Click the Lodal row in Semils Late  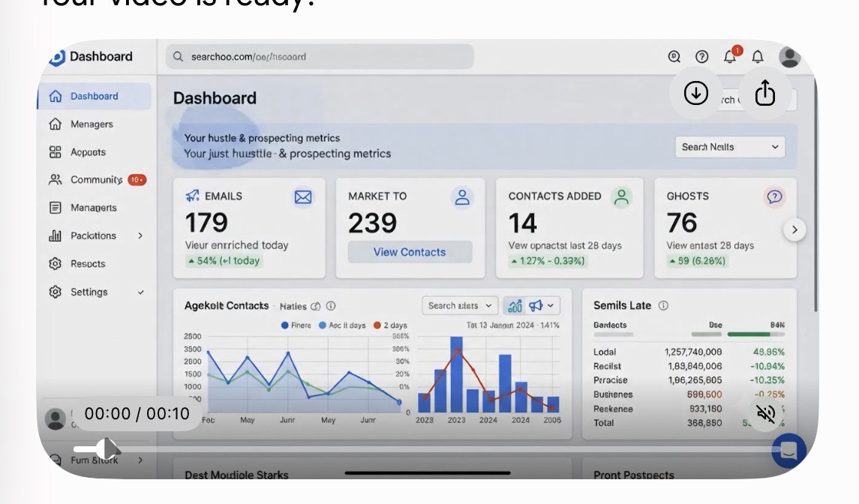click(x=689, y=352)
